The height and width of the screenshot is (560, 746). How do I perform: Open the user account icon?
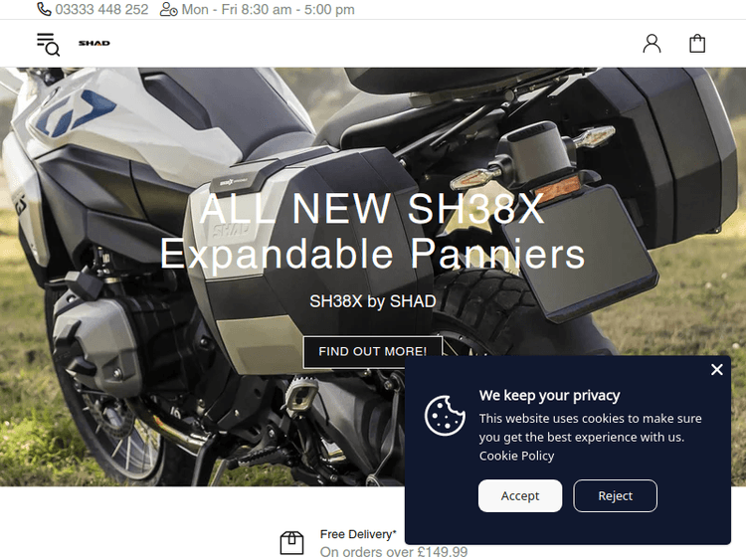[x=652, y=44]
